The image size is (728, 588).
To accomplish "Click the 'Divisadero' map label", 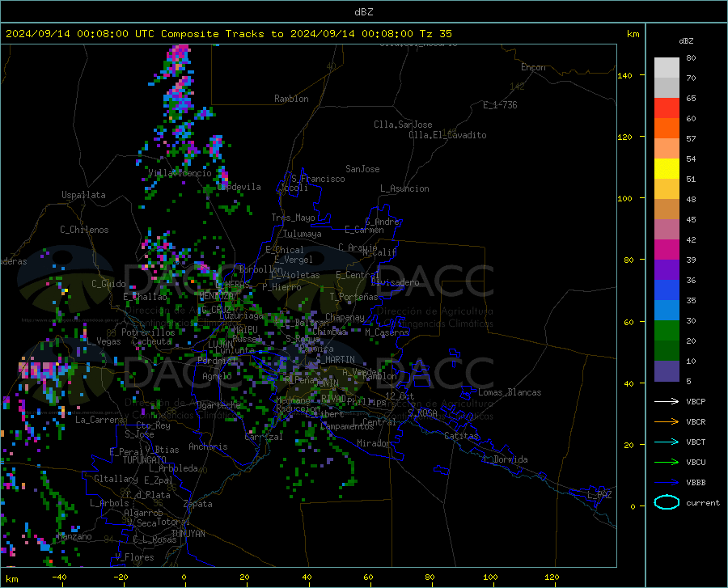I will (x=395, y=282).
